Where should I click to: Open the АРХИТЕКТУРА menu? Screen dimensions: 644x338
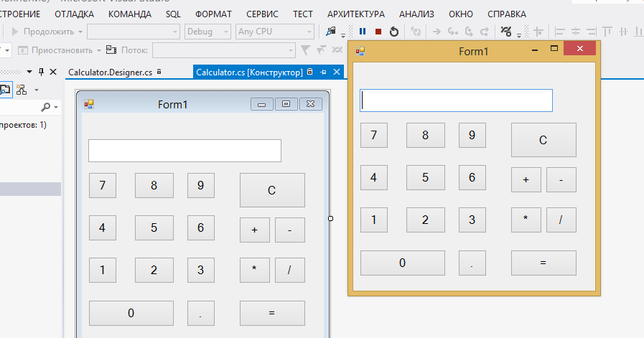click(x=356, y=14)
